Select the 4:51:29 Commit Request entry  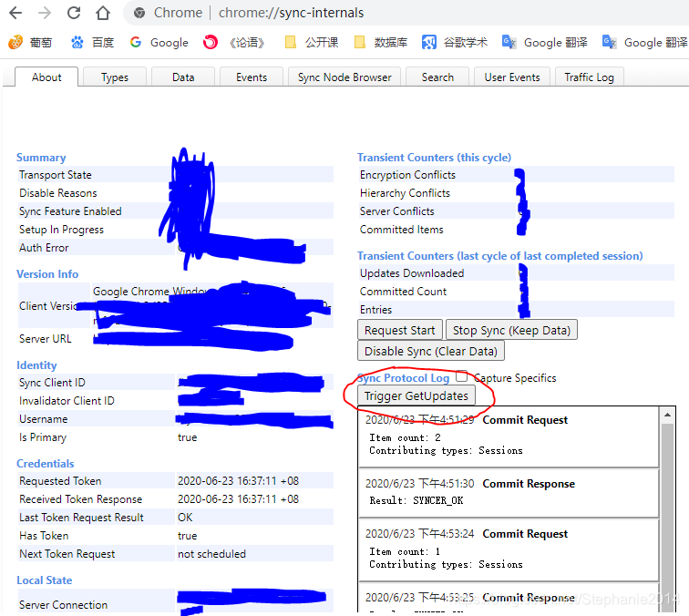(x=509, y=436)
